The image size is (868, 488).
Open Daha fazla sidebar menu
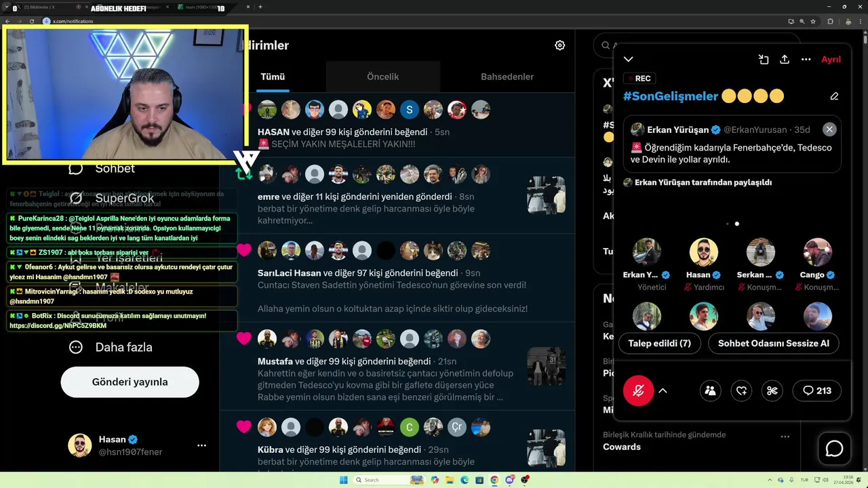[x=112, y=347]
